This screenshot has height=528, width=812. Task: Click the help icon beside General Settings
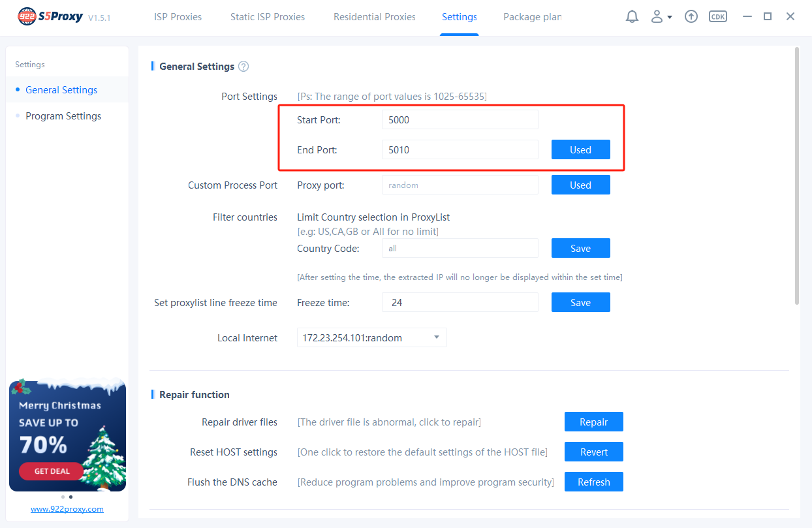[x=243, y=66]
